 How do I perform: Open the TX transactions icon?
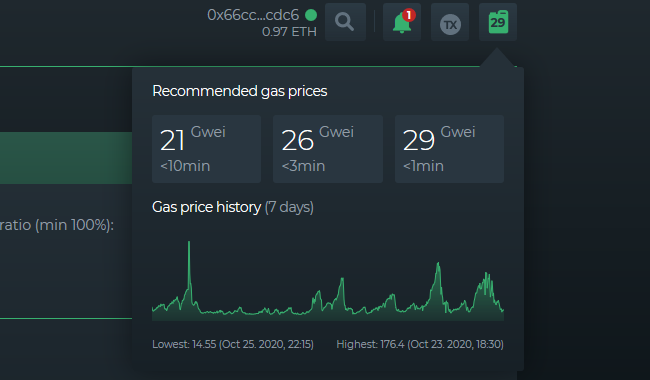pos(450,22)
